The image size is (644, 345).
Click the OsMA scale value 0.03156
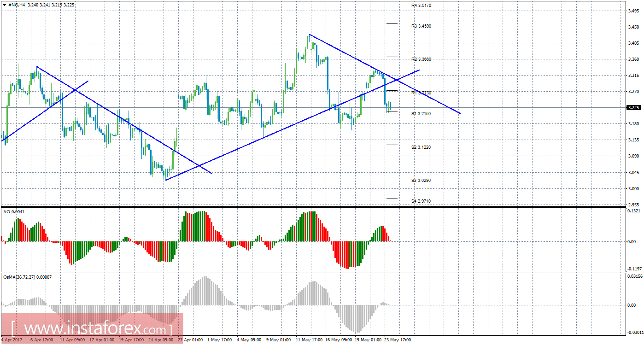[x=634, y=276]
